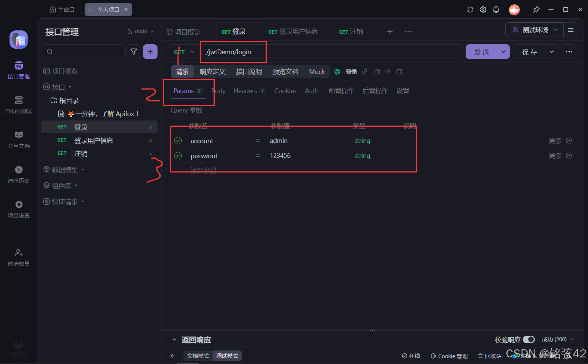Open code generation with the </> icon
This screenshot has height=364, width=588.
coord(388,71)
